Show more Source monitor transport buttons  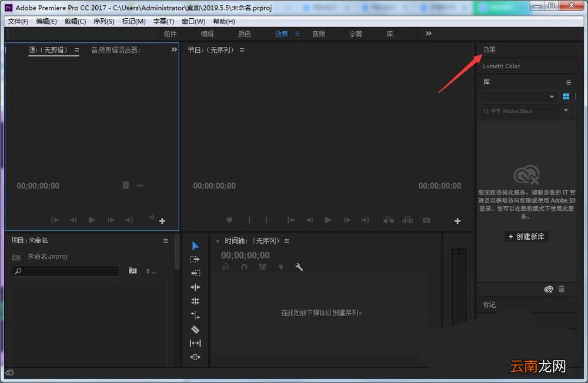pyautogui.click(x=151, y=217)
